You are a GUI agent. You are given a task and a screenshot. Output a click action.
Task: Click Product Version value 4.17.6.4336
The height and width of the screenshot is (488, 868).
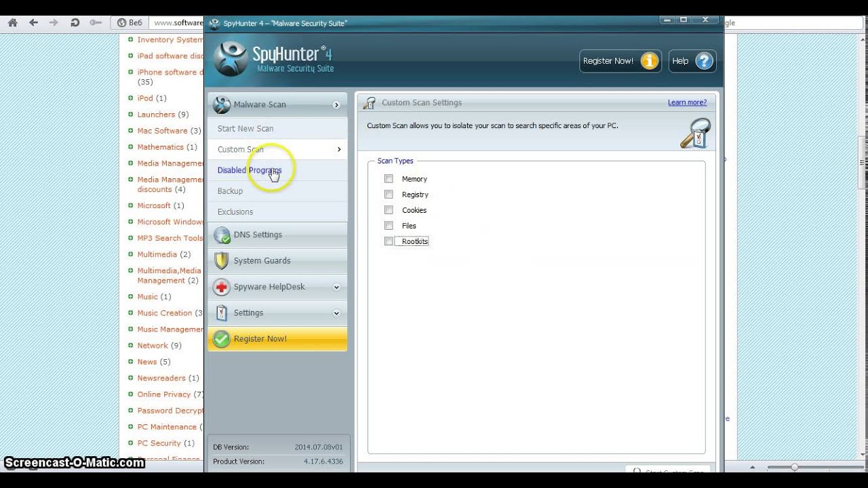(x=323, y=462)
